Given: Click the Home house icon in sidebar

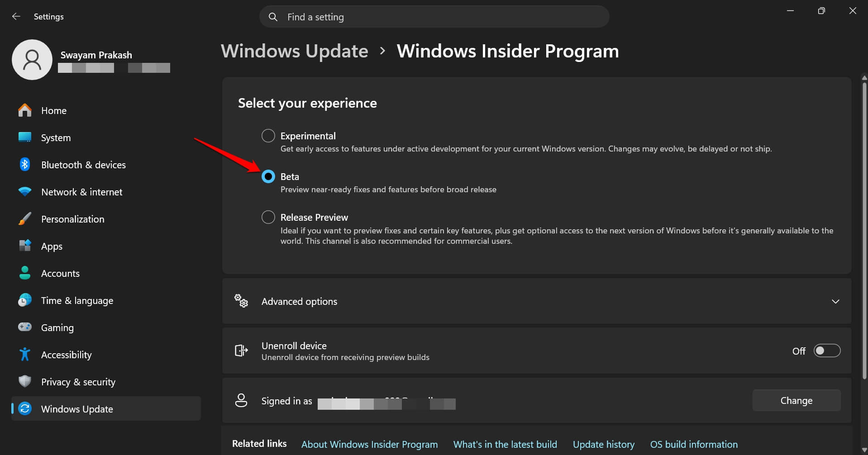Looking at the screenshot, I should pos(25,110).
